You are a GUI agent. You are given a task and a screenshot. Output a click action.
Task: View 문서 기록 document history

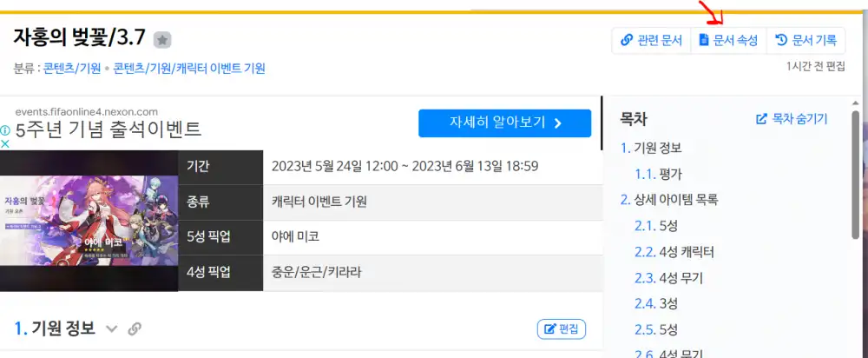(806, 40)
